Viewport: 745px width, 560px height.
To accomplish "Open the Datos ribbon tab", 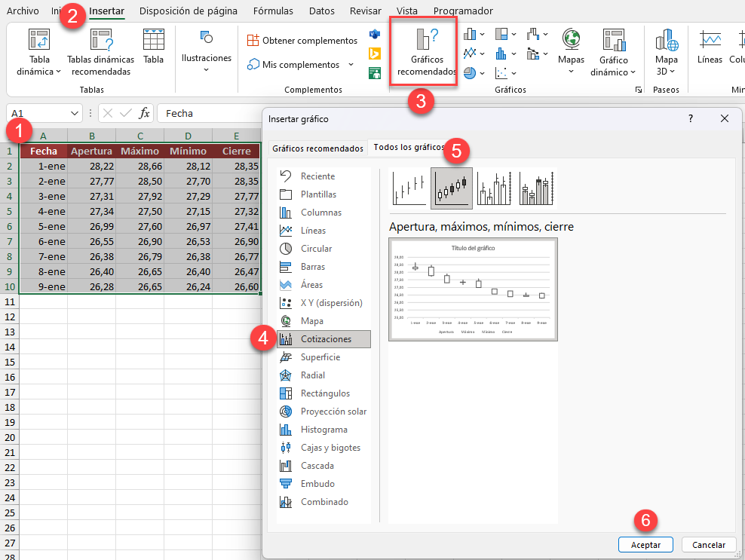I will (x=322, y=11).
